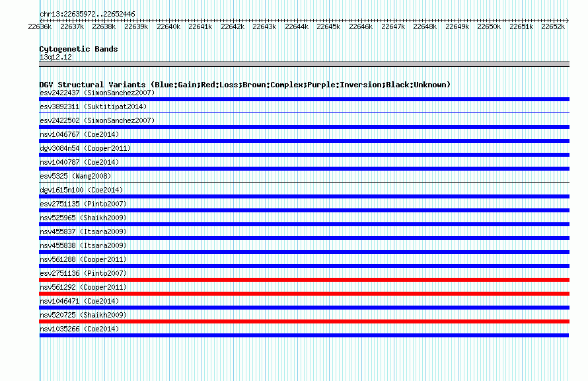Click the DGV Structural Variants track title
The height and width of the screenshot is (381, 588).
pyautogui.click(x=245, y=85)
